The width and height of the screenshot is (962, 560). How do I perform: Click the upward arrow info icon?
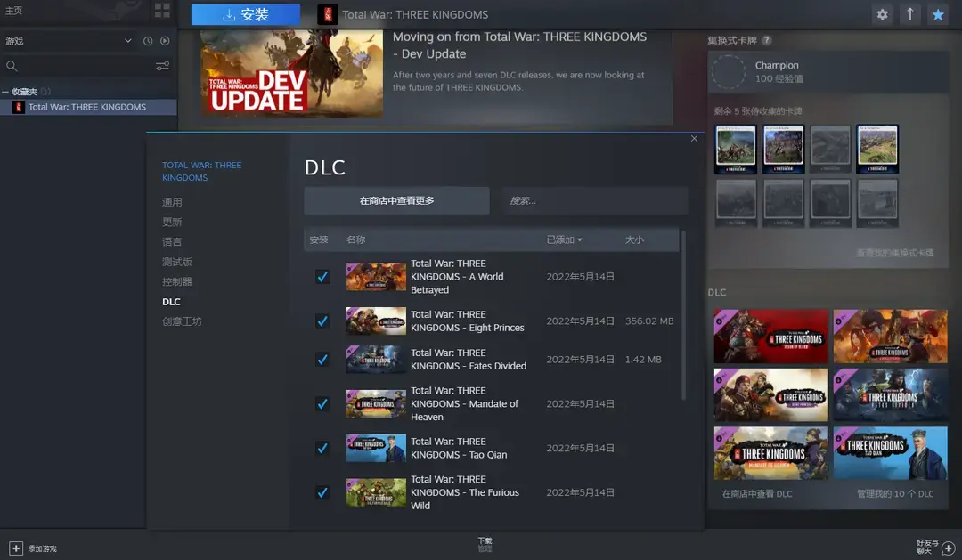click(909, 15)
